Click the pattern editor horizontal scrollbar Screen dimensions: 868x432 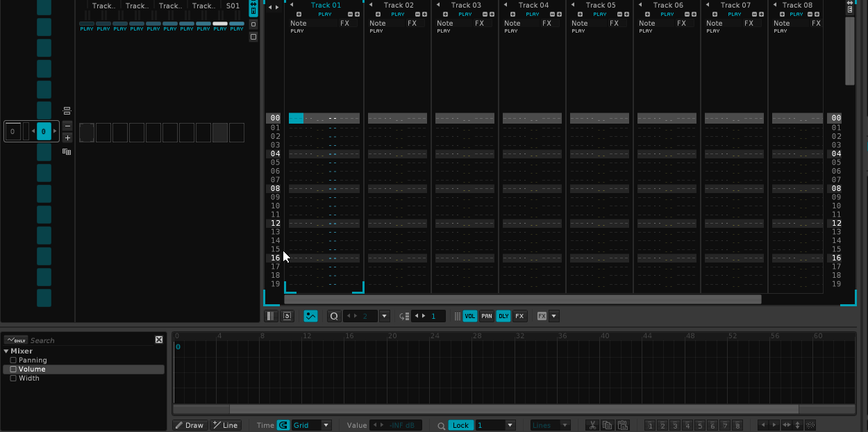click(x=522, y=299)
